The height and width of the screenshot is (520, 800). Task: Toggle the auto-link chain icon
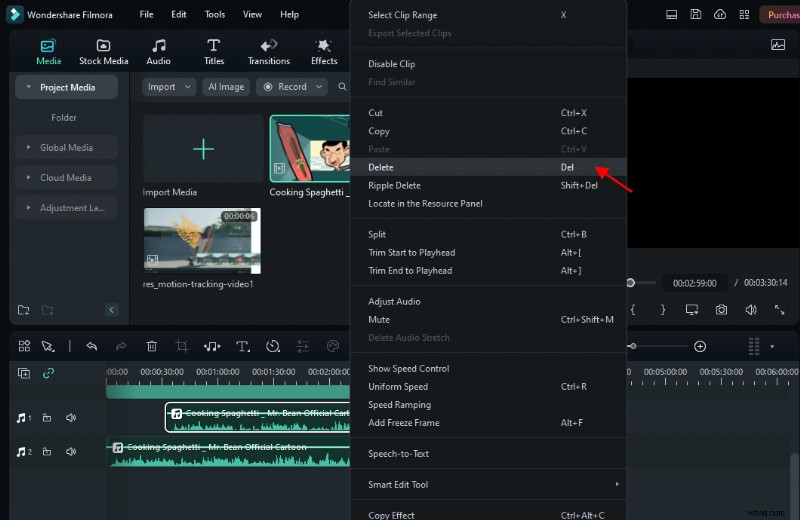click(x=48, y=373)
